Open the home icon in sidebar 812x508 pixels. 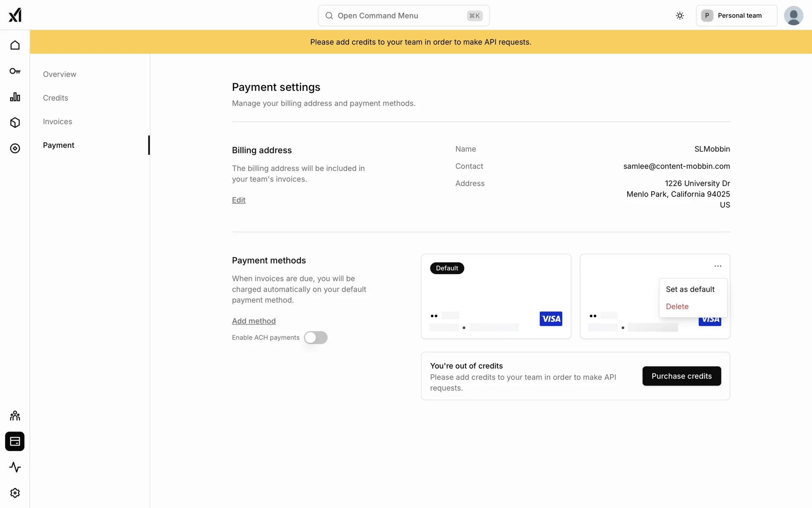coord(15,45)
